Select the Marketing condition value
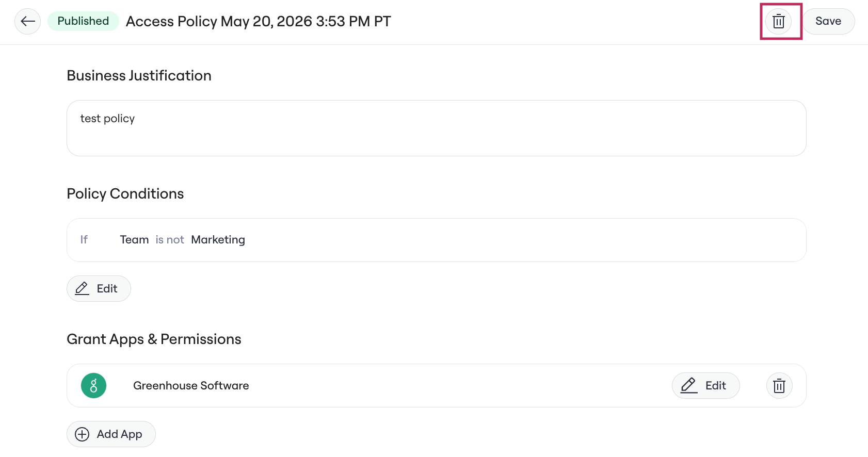Viewport: 868px width, 457px height. pyautogui.click(x=218, y=240)
